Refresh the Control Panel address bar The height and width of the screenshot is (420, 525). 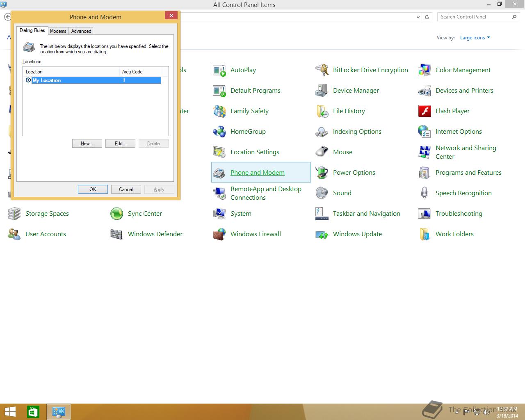[x=427, y=17]
